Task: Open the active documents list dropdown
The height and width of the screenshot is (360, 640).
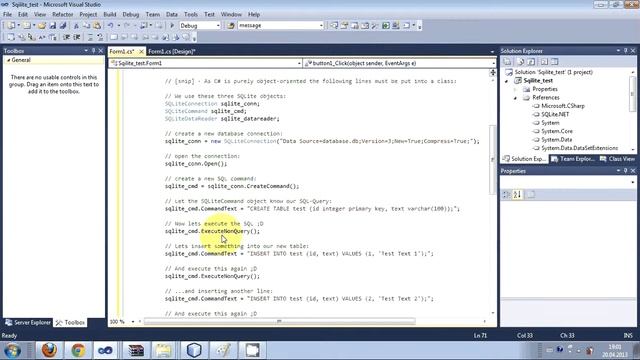Action: click(492, 52)
